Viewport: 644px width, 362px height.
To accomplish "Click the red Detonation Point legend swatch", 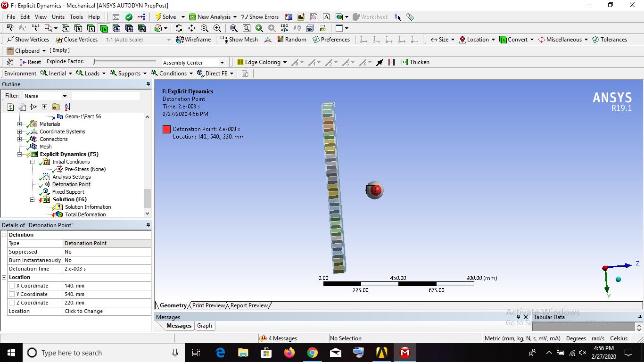I will point(166,129).
